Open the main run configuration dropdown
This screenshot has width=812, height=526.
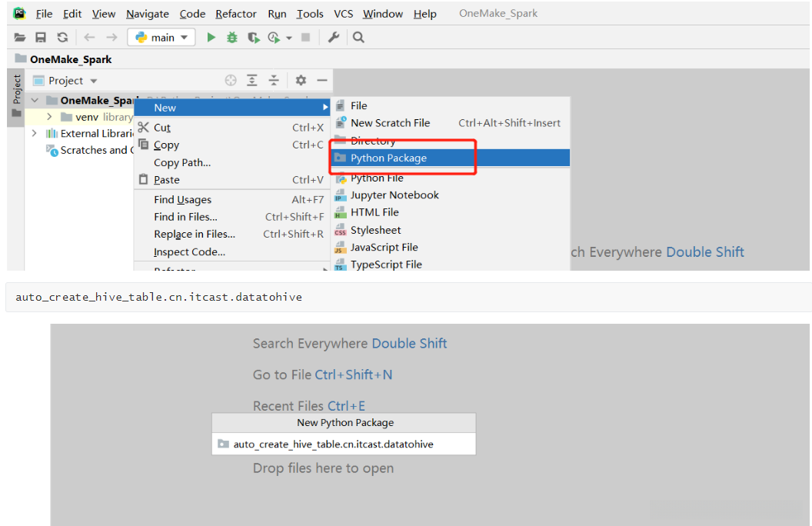point(161,37)
